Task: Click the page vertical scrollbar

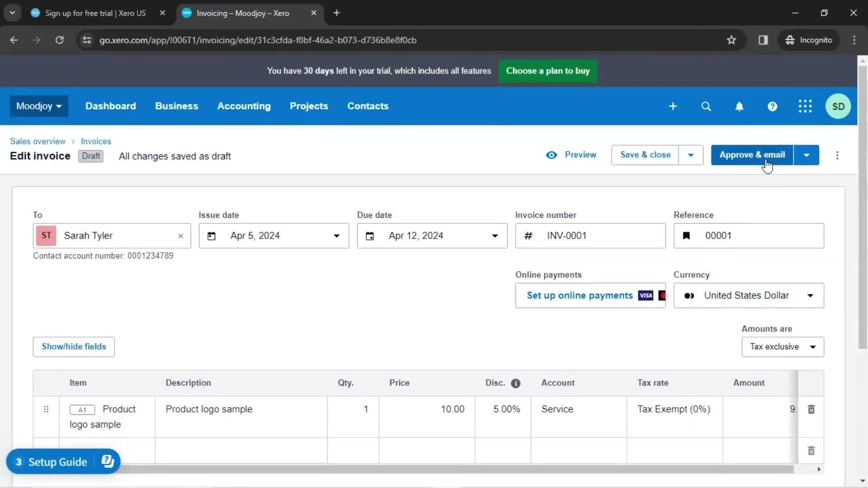Action: pyautogui.click(x=863, y=208)
